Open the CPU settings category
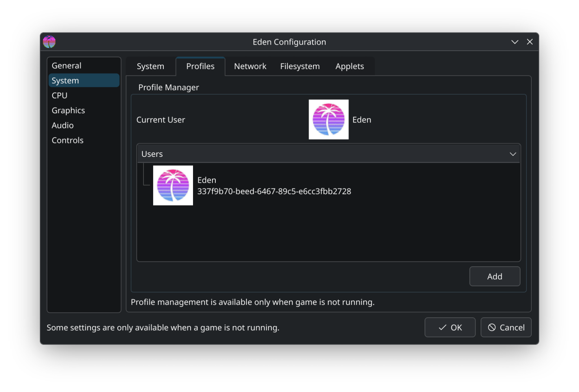 click(84, 95)
